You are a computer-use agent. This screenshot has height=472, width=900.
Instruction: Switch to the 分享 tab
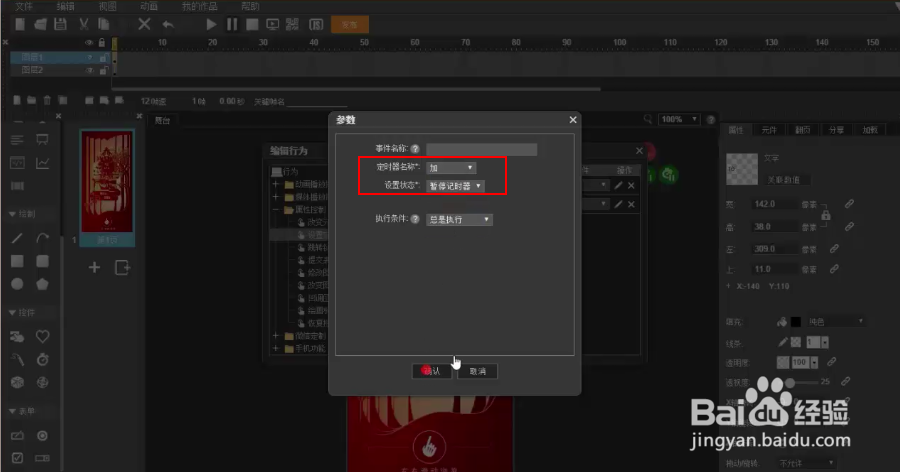pyautogui.click(x=836, y=130)
